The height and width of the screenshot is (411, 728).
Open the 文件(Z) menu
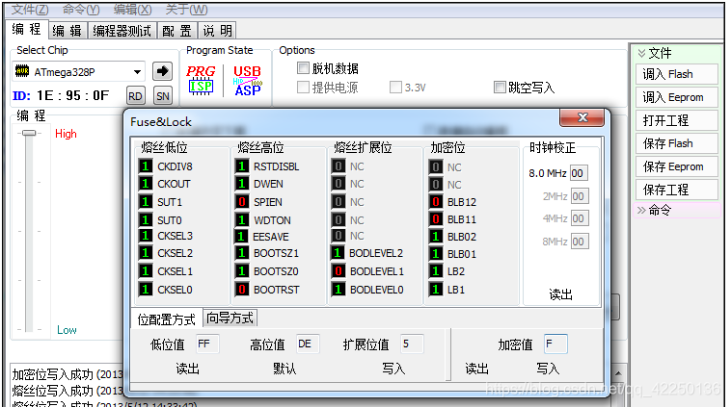30,9
